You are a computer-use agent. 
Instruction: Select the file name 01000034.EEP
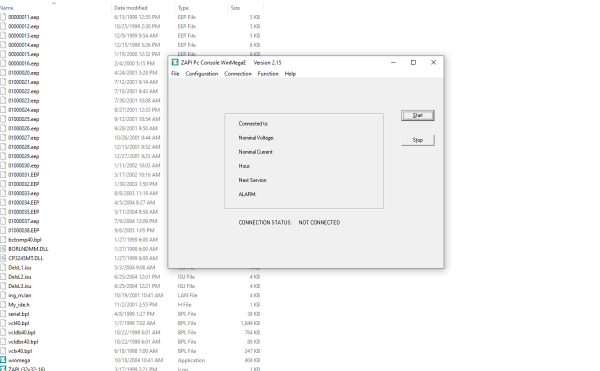24,203
